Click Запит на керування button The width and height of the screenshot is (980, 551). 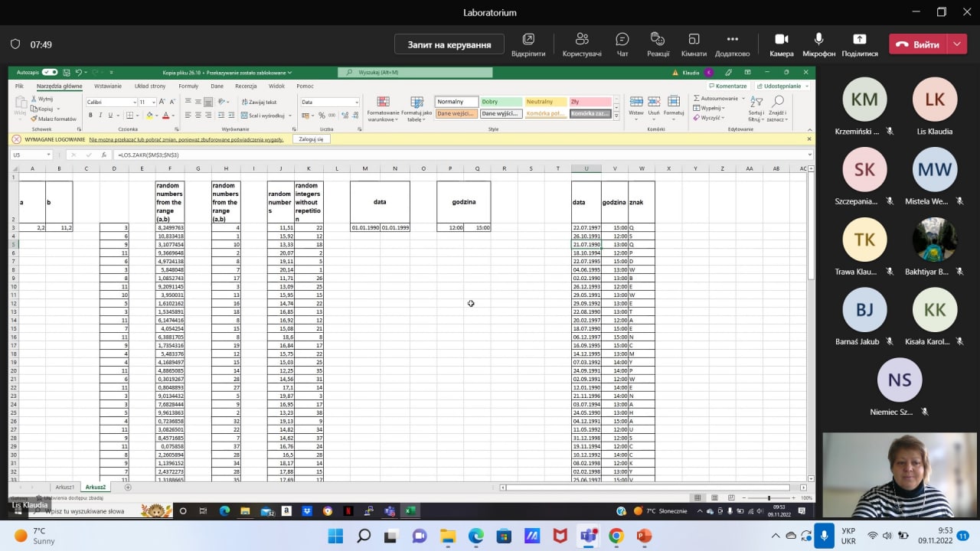coord(449,44)
